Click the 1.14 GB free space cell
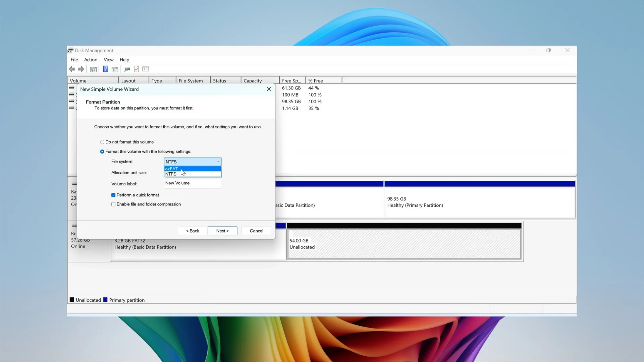The width and height of the screenshot is (644, 362). pyautogui.click(x=290, y=108)
